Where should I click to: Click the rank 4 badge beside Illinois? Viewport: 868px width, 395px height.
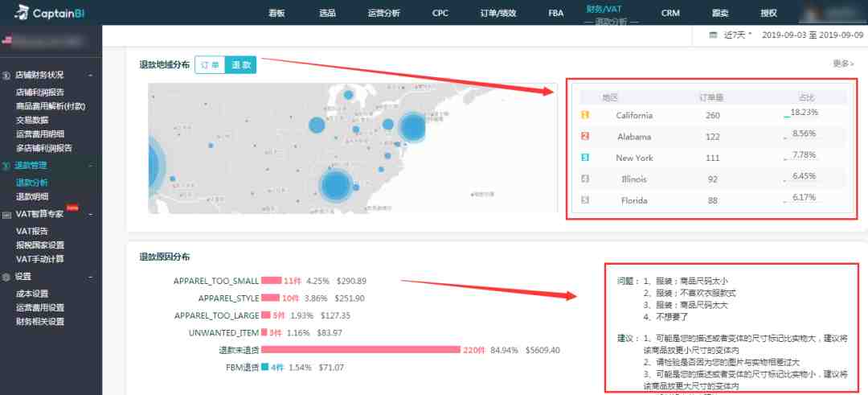point(585,179)
